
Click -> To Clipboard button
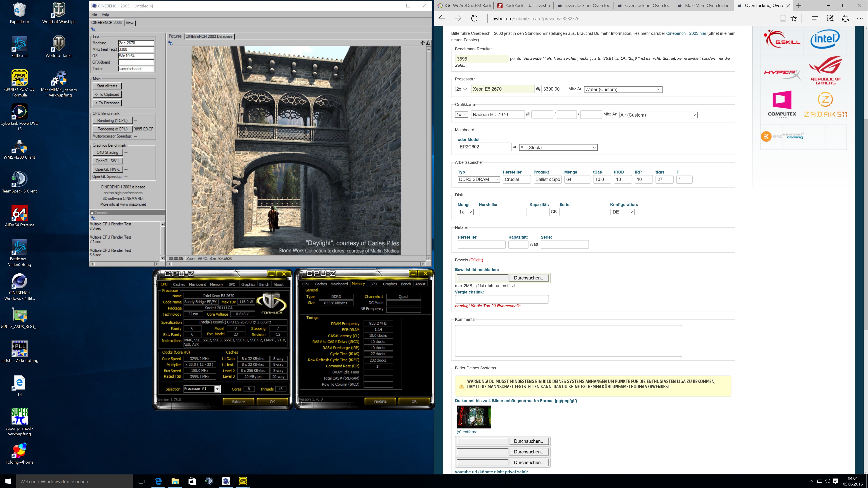click(x=107, y=94)
